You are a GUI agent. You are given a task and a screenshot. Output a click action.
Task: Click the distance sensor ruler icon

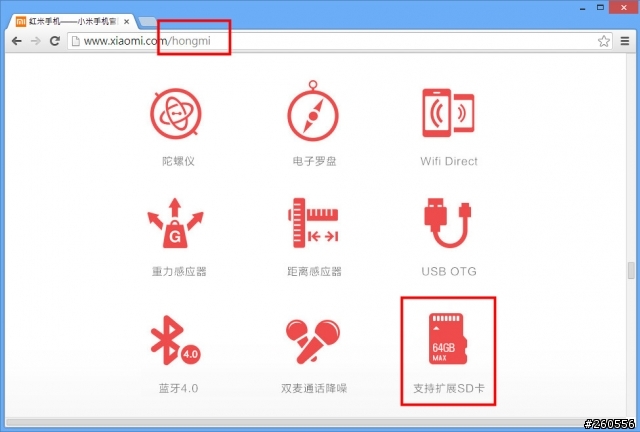click(313, 223)
